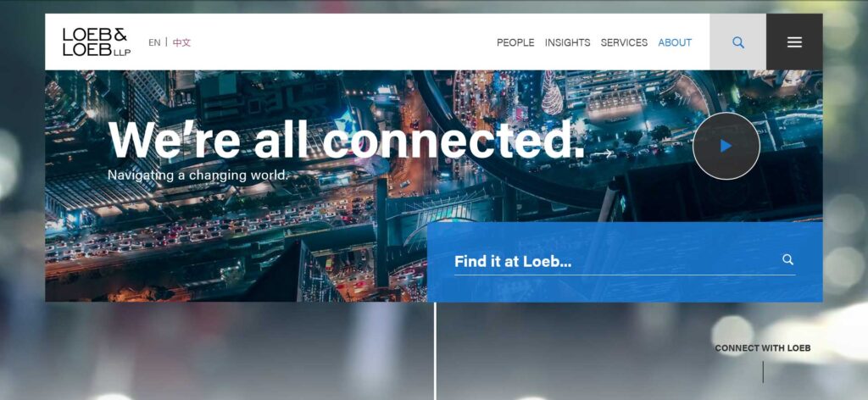Open the PEOPLE navigation item
Image resolution: width=868 pixels, height=400 pixels.
(515, 42)
